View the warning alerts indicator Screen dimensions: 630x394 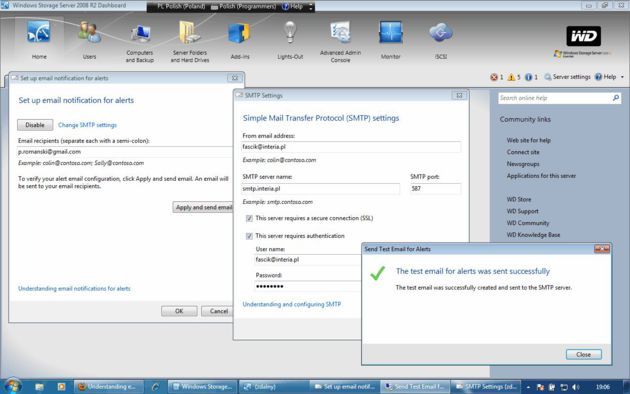514,77
